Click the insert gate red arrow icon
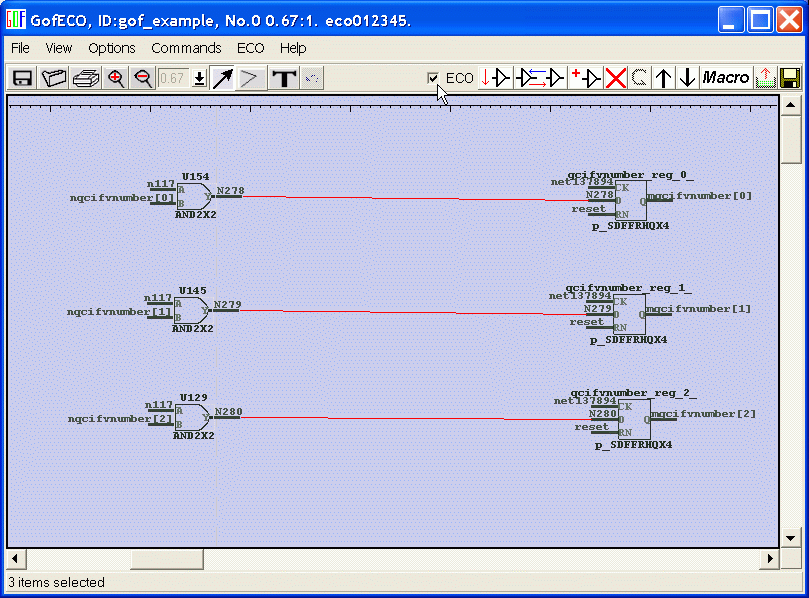The height and width of the screenshot is (598, 809). (x=540, y=78)
